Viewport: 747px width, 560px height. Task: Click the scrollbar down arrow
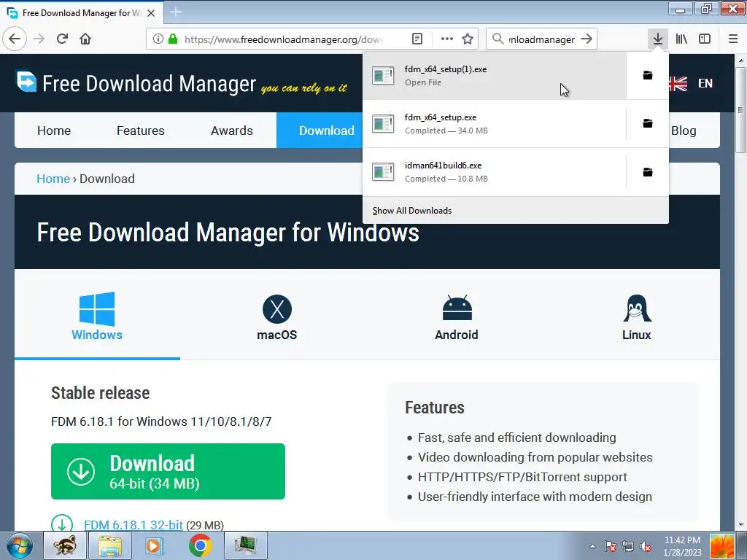tap(741, 526)
